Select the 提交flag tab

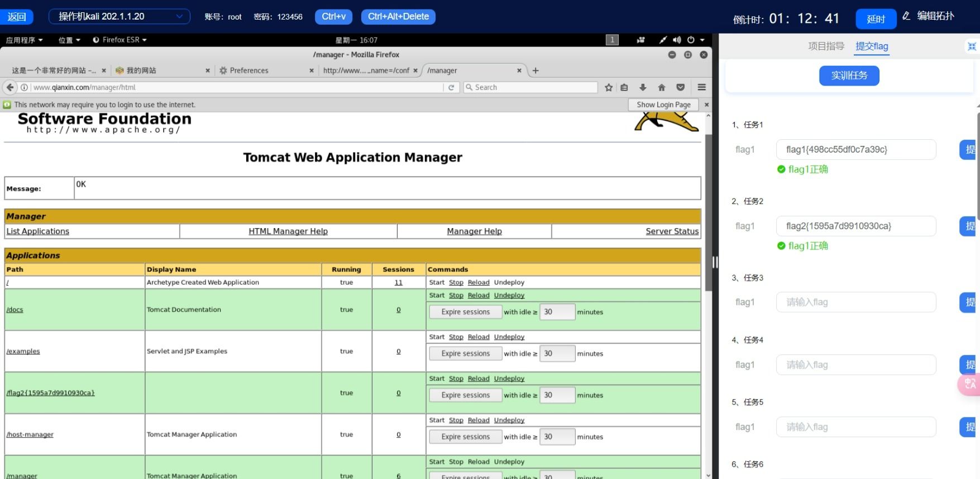coord(872,46)
